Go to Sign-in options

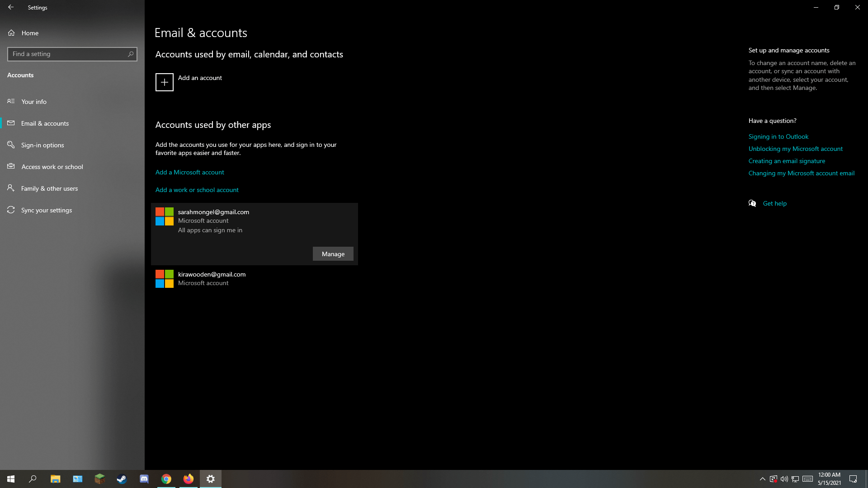[42, 145]
